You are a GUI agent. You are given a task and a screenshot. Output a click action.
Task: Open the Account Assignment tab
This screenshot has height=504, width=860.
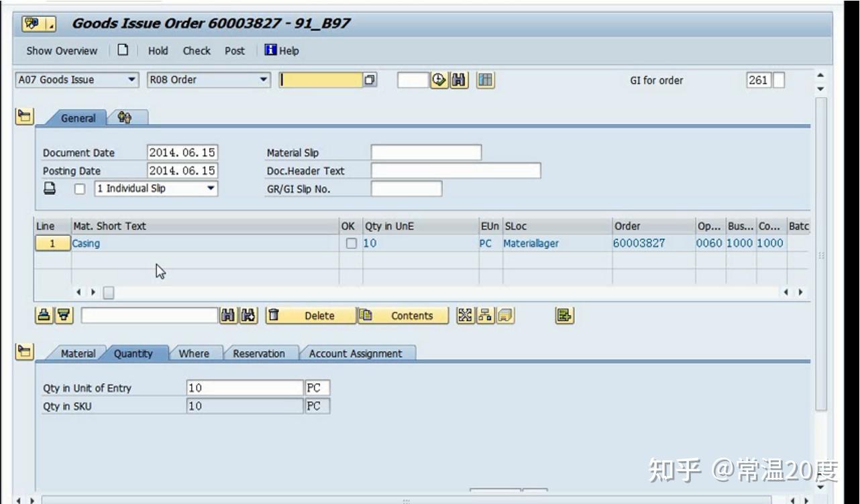tap(358, 353)
